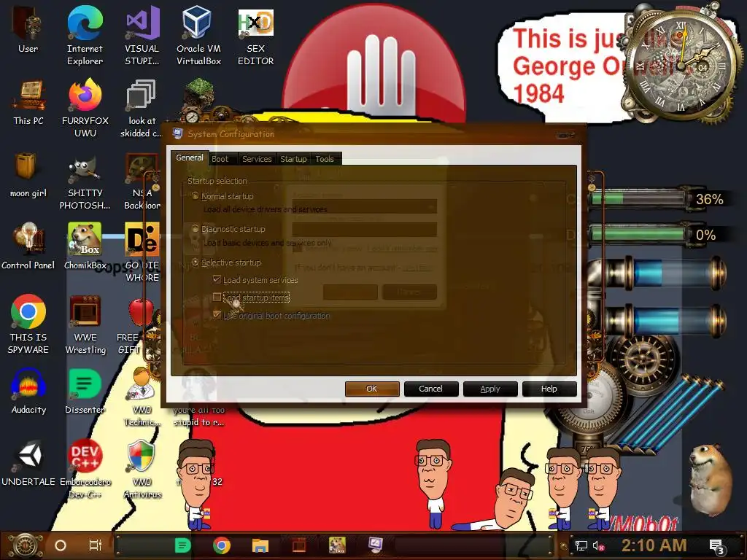Open File Explorer from the taskbar

point(260,545)
